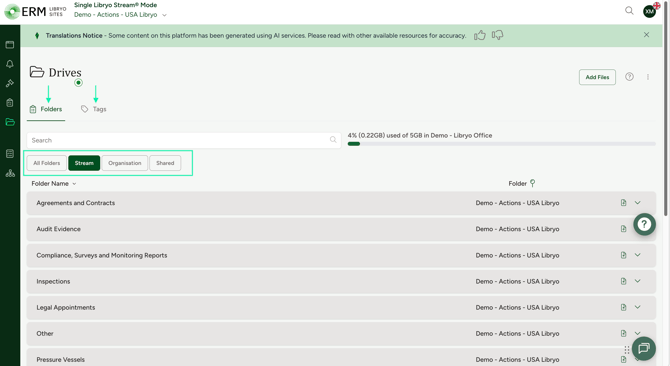Click the Drives page heading
This screenshot has height=366, width=670.
coord(65,73)
